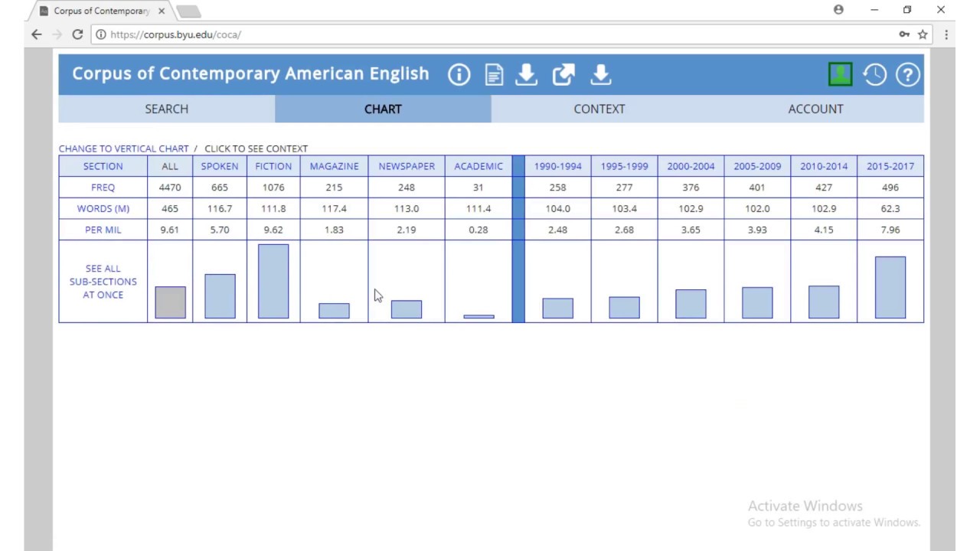This screenshot has height=551, width=980.
Task: Click the 2015-2017 column header
Action: click(890, 166)
